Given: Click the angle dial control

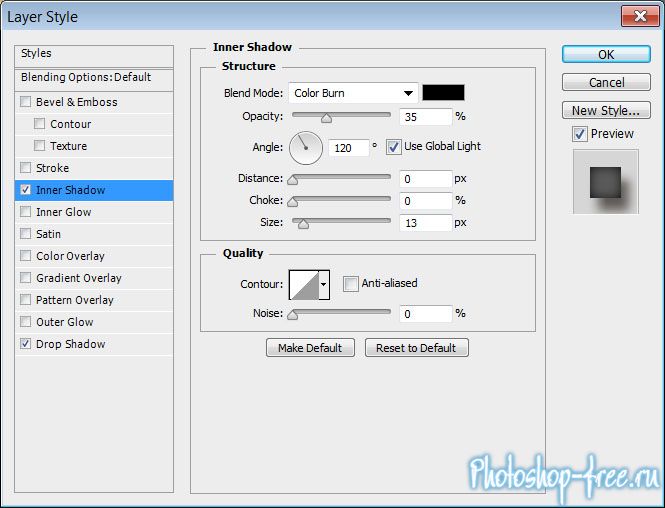Looking at the screenshot, I should (x=306, y=148).
